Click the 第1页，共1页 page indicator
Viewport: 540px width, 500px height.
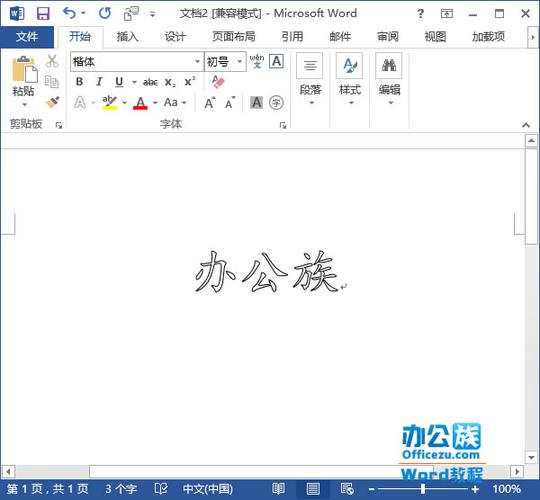48,489
